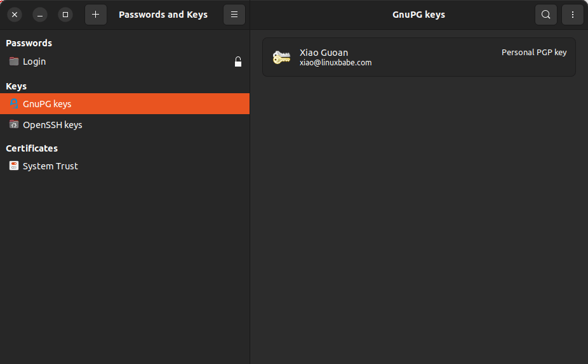Click the GnuPG keys sidebar icon
The height and width of the screenshot is (364, 588).
[x=14, y=104]
